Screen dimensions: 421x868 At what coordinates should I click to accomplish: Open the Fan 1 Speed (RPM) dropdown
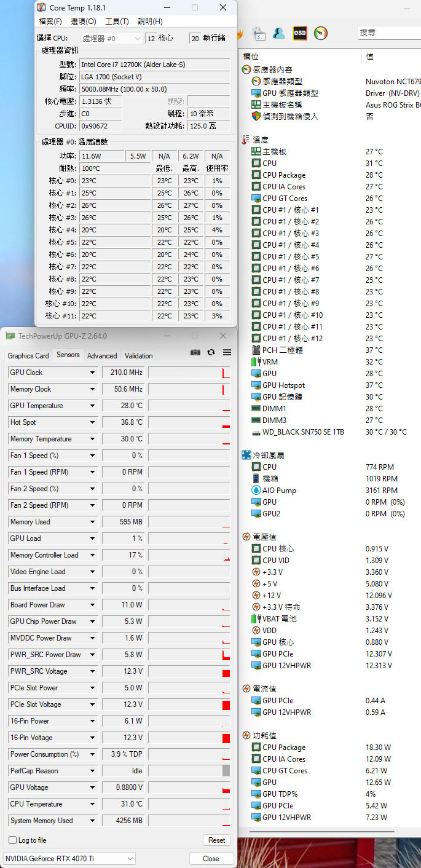(x=92, y=472)
